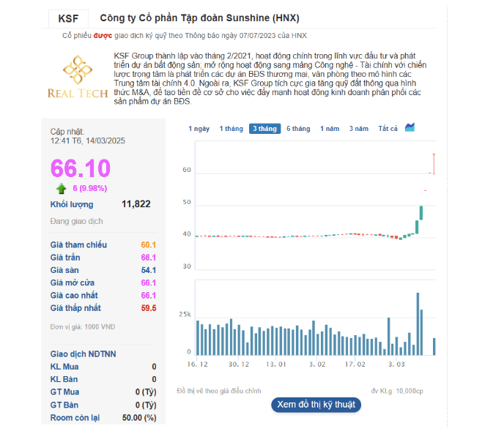Select the 1 ngày chart range

199,129
